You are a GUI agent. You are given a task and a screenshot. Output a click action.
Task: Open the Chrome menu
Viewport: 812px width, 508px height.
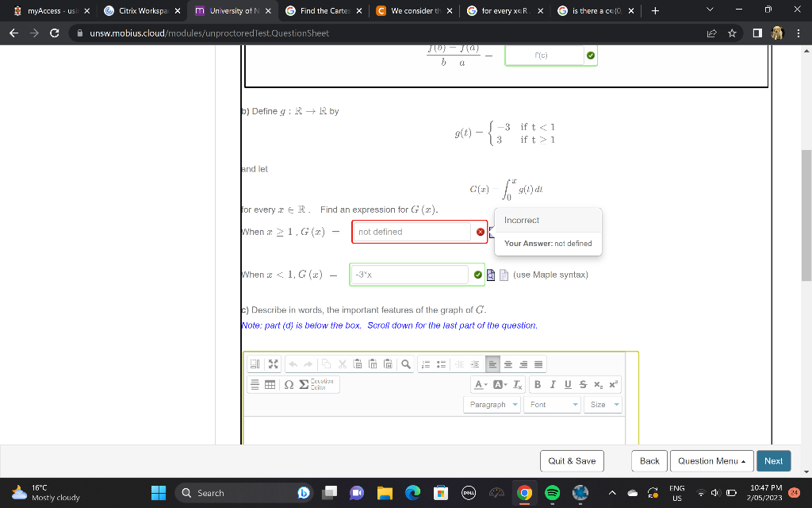[x=798, y=33]
